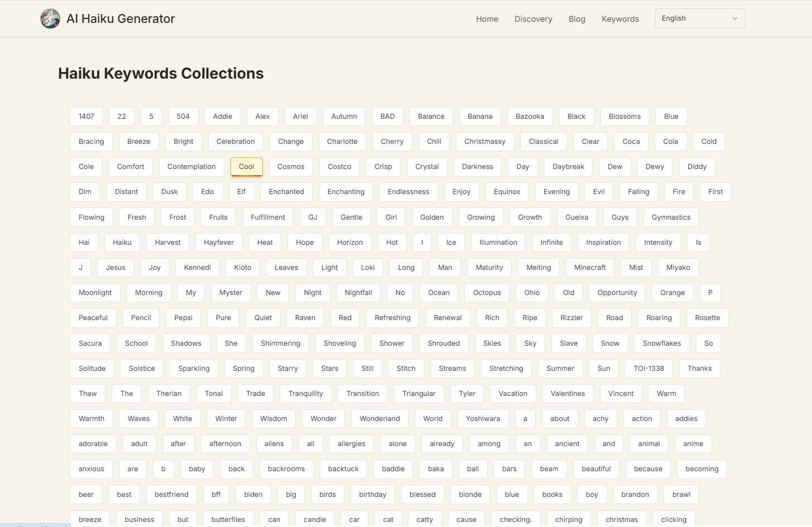Open the English language dropdown
This screenshot has width=812, height=527.
click(x=700, y=18)
